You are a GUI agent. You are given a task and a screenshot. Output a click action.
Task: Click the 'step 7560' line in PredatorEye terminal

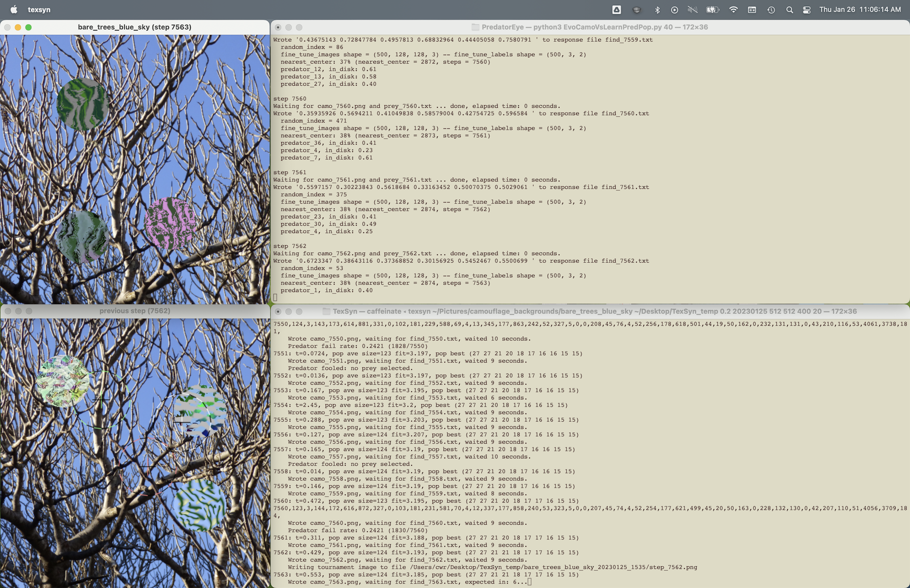(x=290, y=98)
